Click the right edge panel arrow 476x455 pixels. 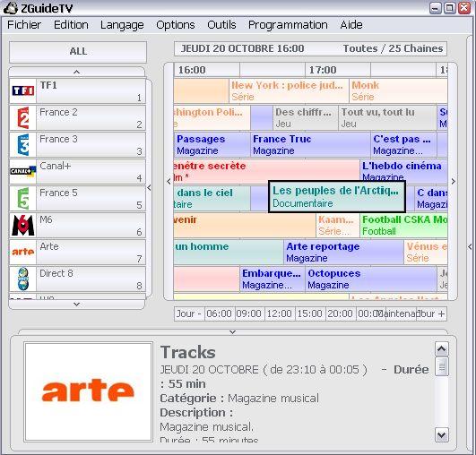(470, 246)
